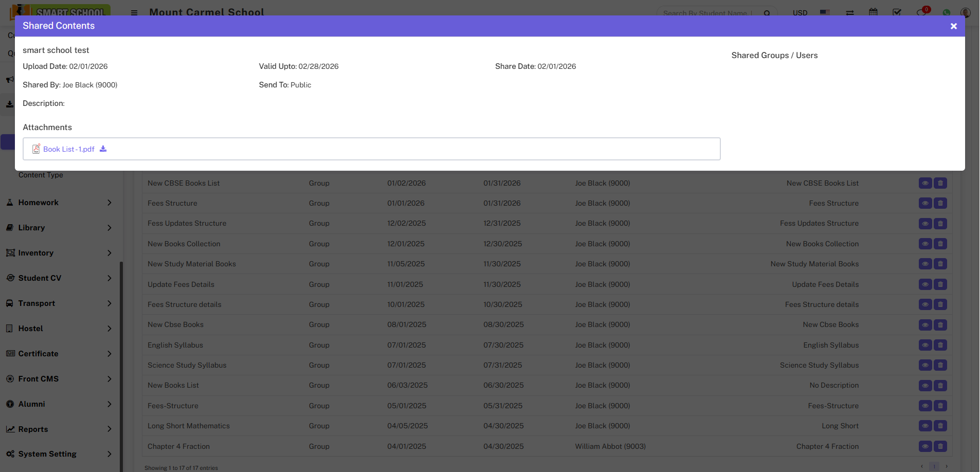
Task: Expand the System Setting sidebar menu
Action: point(59,454)
